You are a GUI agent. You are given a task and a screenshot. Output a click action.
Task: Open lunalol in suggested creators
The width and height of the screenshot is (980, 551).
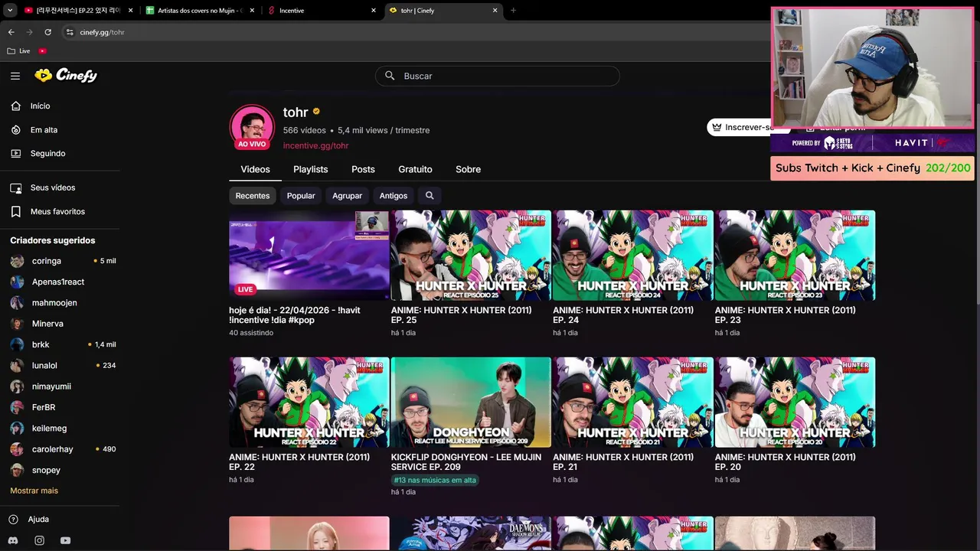44,366
